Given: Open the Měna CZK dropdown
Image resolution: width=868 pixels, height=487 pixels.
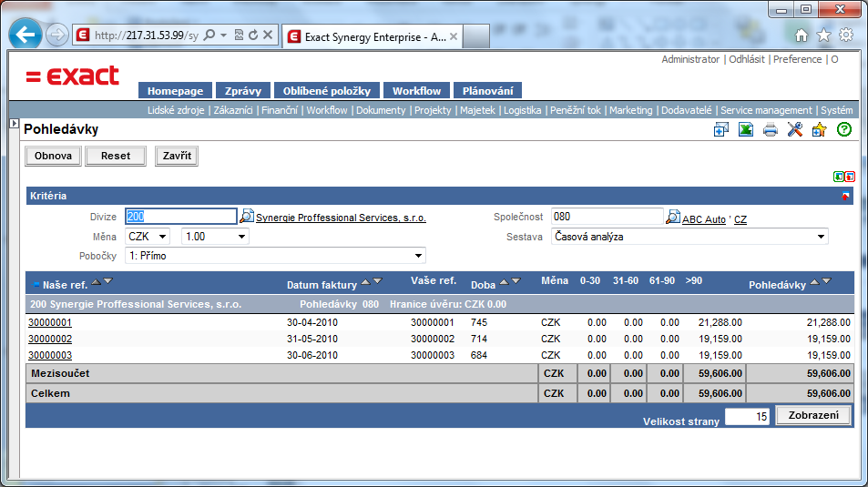Looking at the screenshot, I should 148,237.
